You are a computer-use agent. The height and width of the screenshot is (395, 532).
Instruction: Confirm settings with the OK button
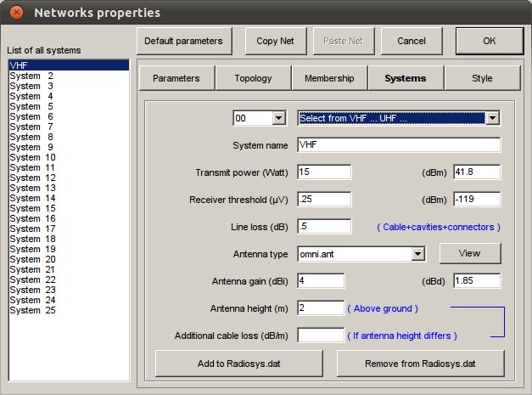[x=489, y=41]
